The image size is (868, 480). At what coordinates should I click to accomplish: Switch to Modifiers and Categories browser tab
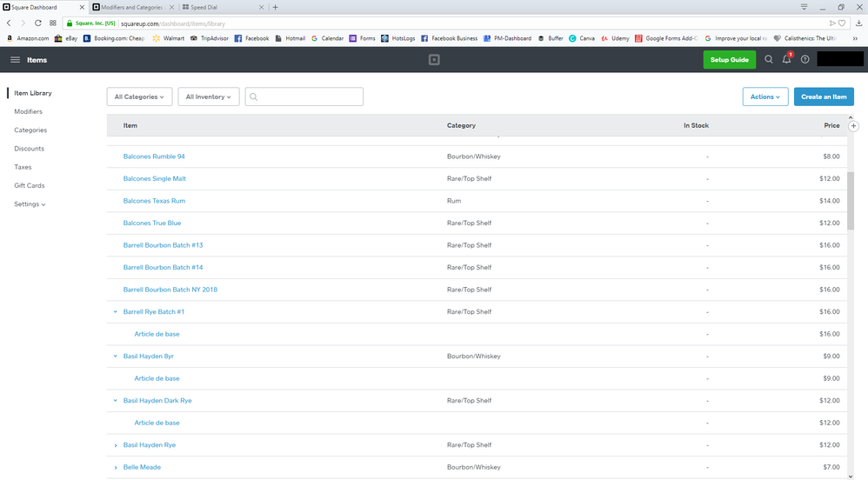(x=133, y=7)
